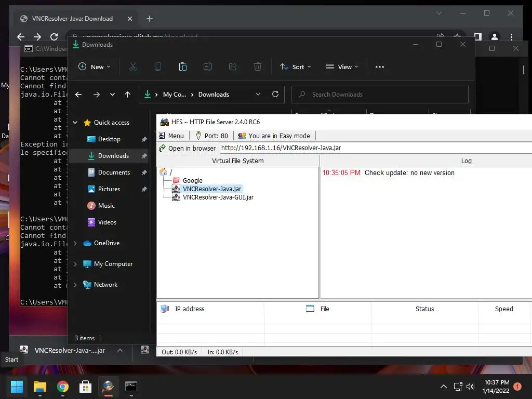The width and height of the screenshot is (532, 399).
Task: Expand the VNCResolver-Java download item chevron
Action: click(120, 351)
